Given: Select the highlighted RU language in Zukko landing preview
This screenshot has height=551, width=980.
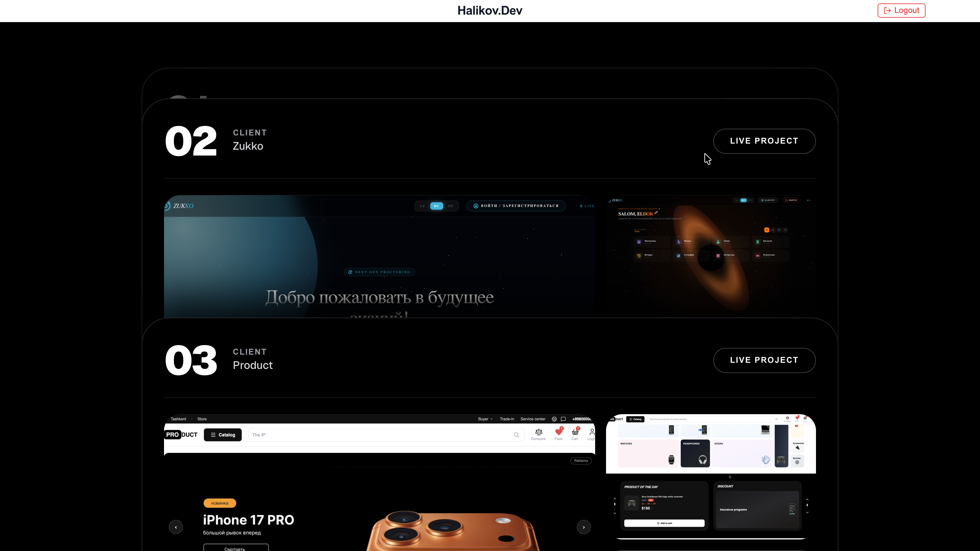Looking at the screenshot, I should pos(437,206).
